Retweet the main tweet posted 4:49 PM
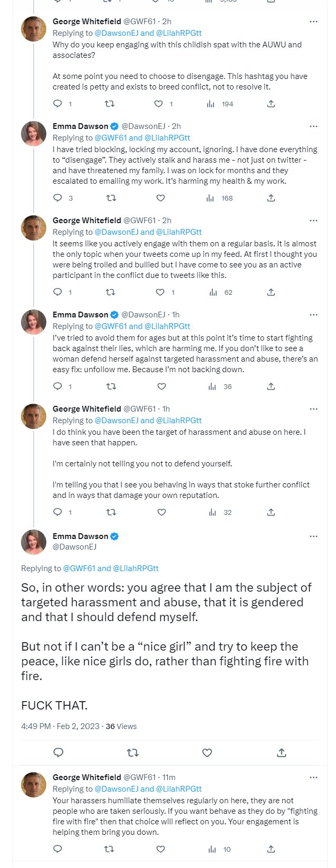This screenshot has height=868, width=336. (x=133, y=753)
